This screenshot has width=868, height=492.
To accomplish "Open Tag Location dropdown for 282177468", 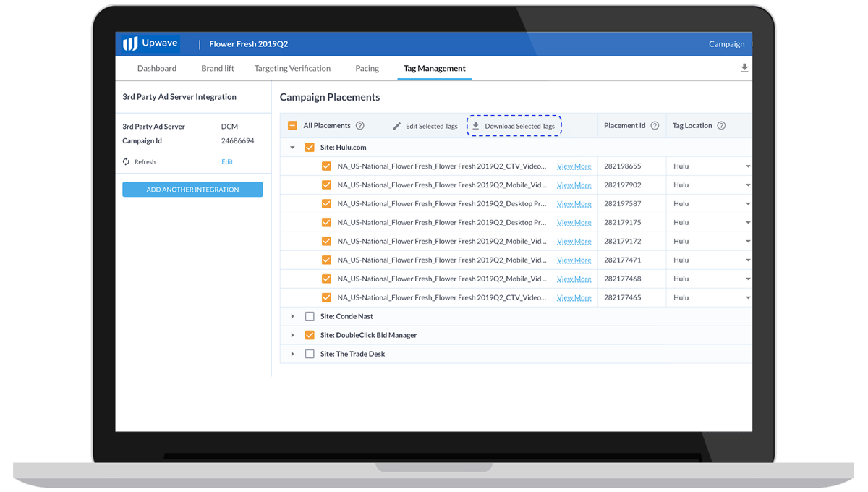I will (x=747, y=279).
